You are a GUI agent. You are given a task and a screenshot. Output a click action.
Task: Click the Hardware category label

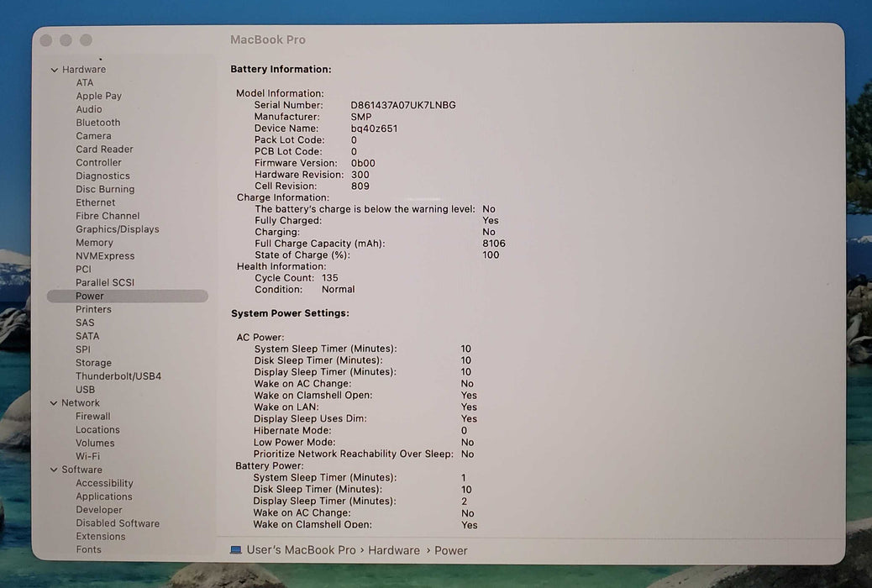(x=84, y=70)
